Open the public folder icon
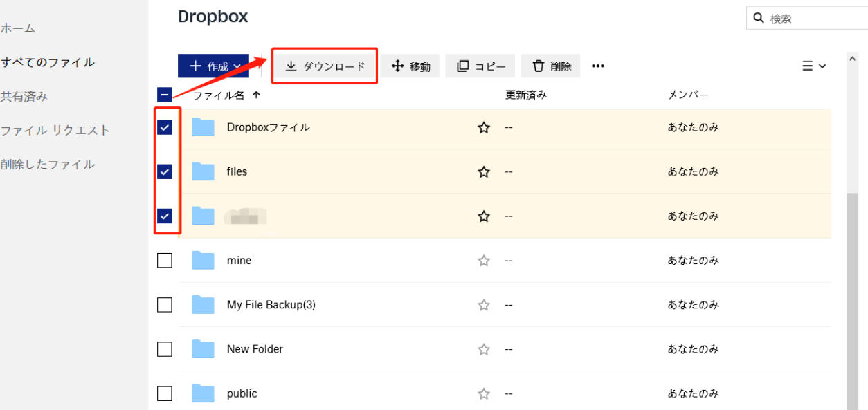Screen dimensions: 868x410 pyautogui.click(x=202, y=393)
